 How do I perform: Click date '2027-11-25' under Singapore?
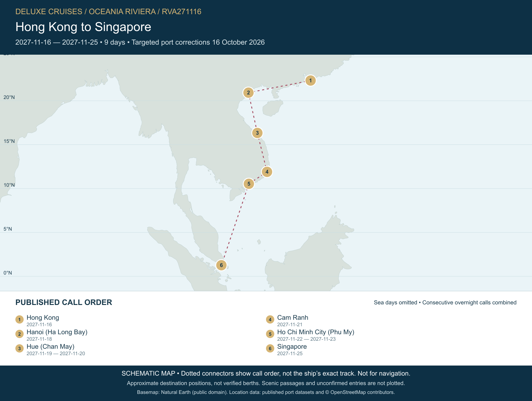pyautogui.click(x=290, y=353)
